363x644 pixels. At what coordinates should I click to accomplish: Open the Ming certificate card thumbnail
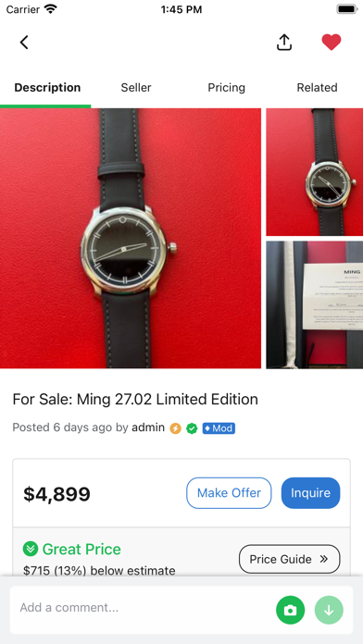315,304
